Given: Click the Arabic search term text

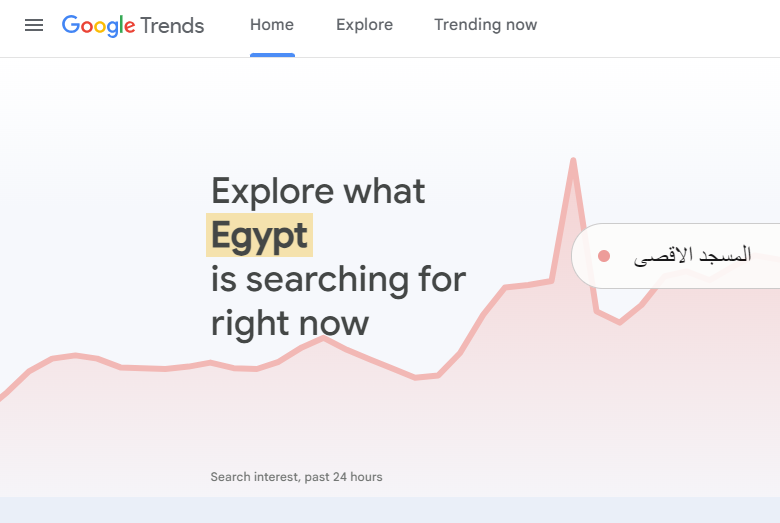Looking at the screenshot, I should pyautogui.click(x=692, y=256).
